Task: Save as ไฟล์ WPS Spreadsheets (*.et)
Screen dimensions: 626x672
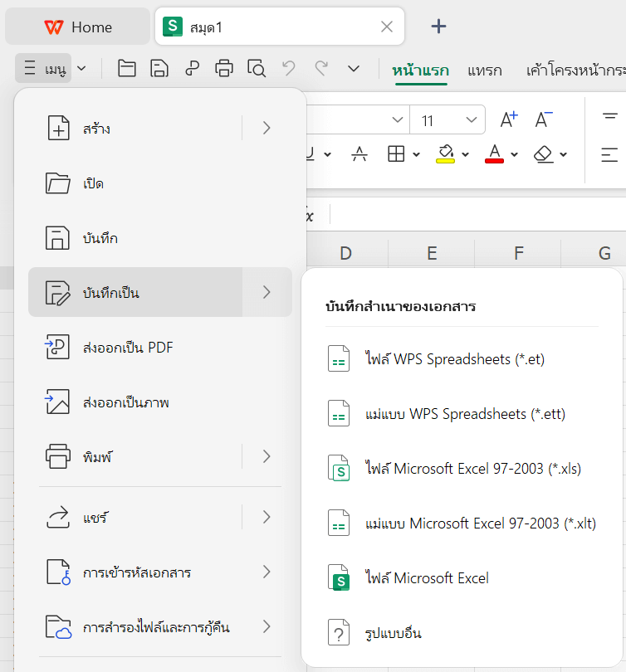Action: [x=462, y=358]
